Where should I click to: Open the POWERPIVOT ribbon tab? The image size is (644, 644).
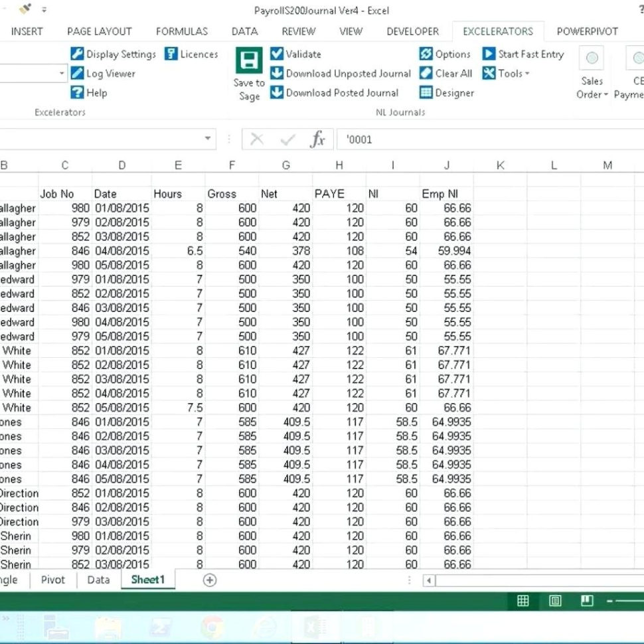[x=588, y=32]
